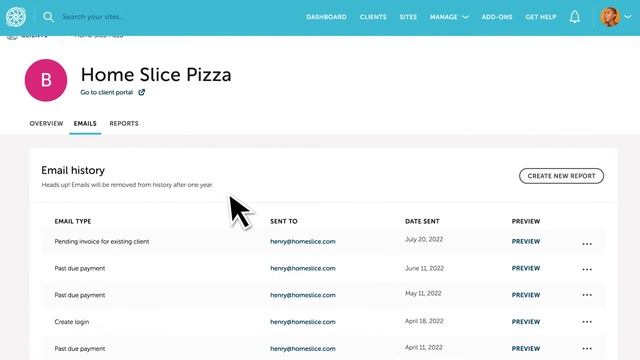
Task: Open the notifications bell
Action: 575,17
